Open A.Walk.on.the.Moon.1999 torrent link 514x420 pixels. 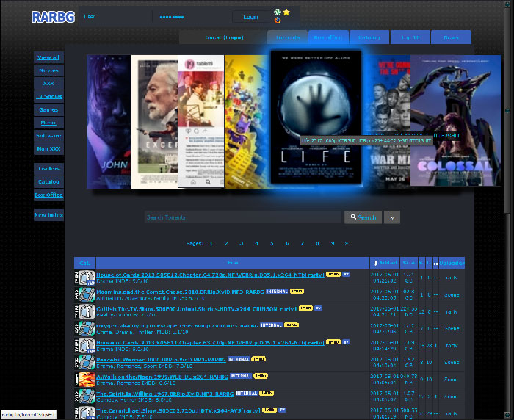click(162, 377)
